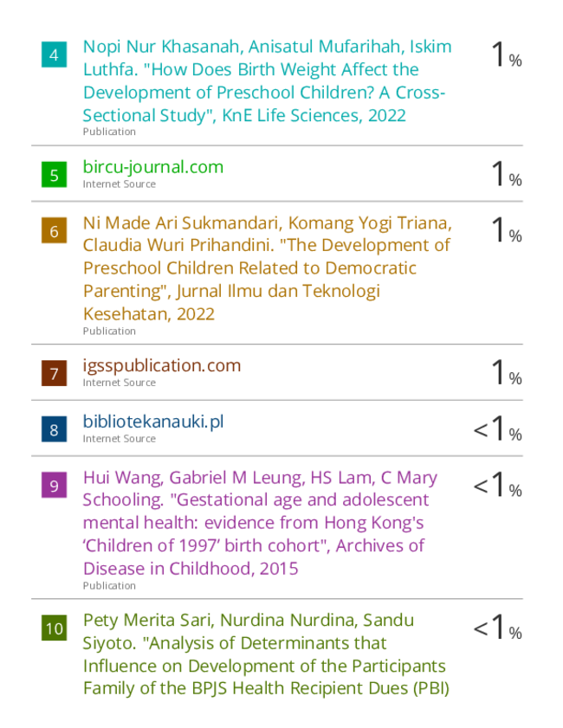This screenshot has height=728, width=563.
Task: Click the green source number 5 badge
Action: [54, 175]
